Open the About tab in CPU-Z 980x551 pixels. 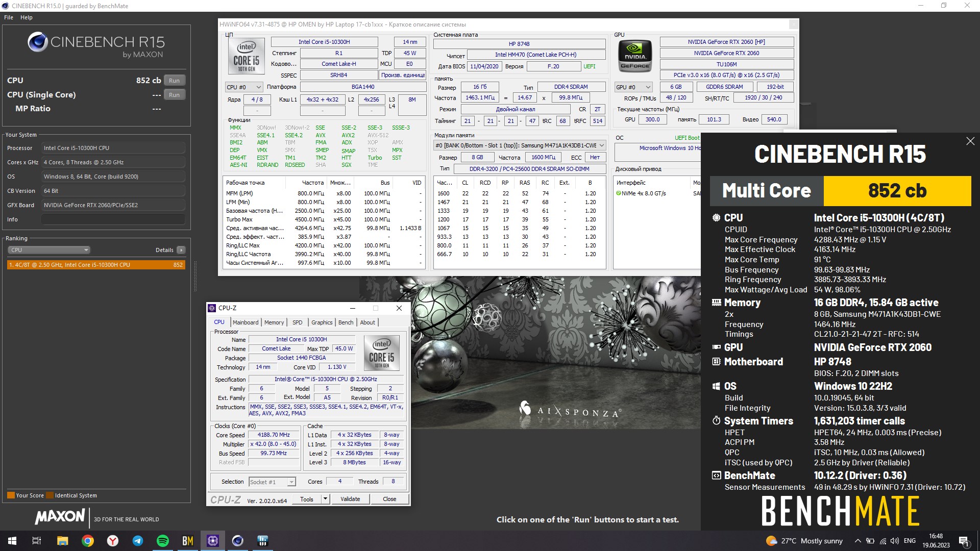point(367,322)
